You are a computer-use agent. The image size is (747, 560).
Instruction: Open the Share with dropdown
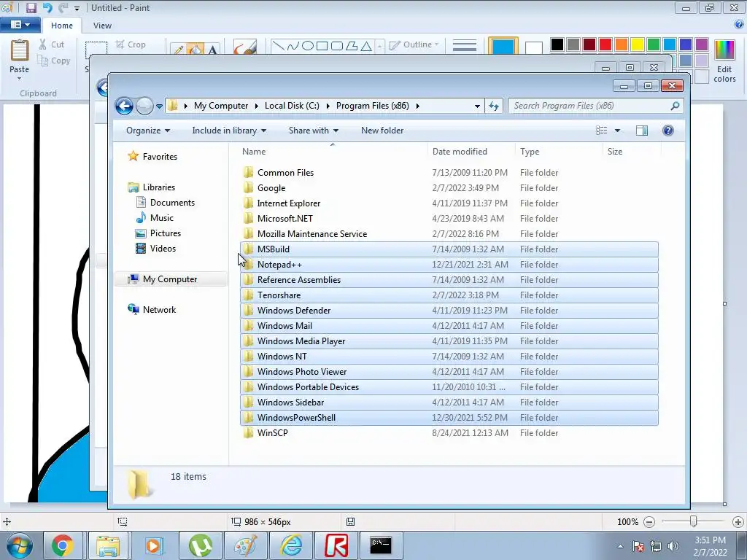[314, 131]
